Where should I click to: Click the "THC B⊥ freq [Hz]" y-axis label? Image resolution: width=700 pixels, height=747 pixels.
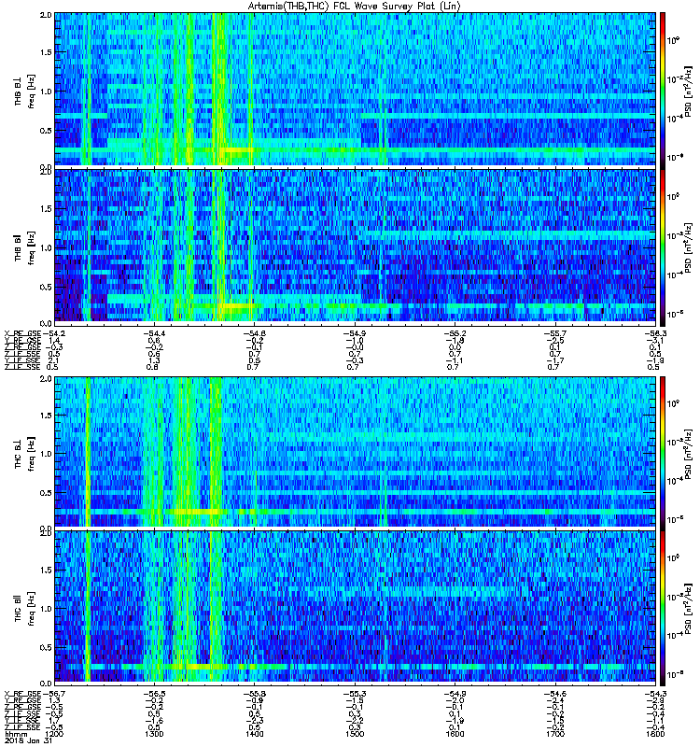pos(24,453)
